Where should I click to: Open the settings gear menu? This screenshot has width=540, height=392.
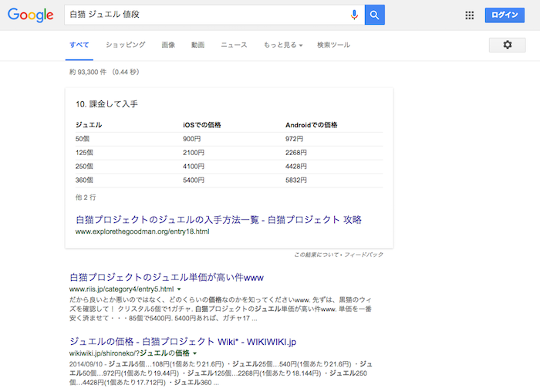pyautogui.click(x=507, y=45)
